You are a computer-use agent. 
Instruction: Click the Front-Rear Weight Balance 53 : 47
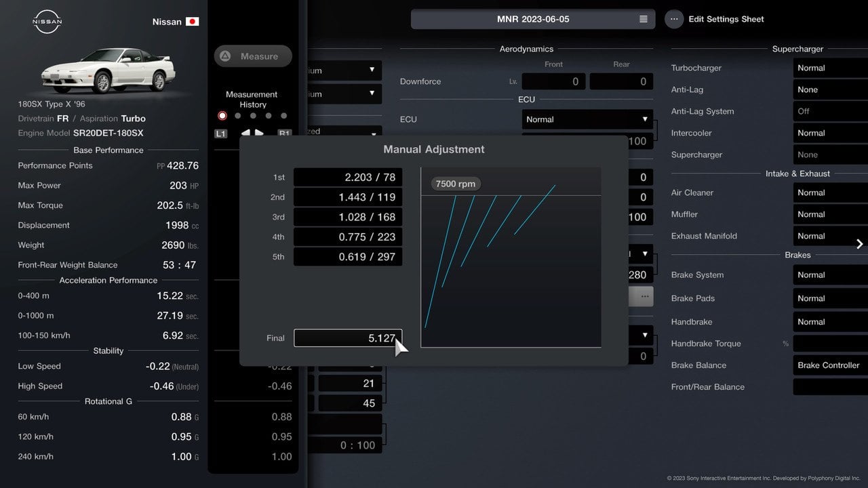coord(179,265)
